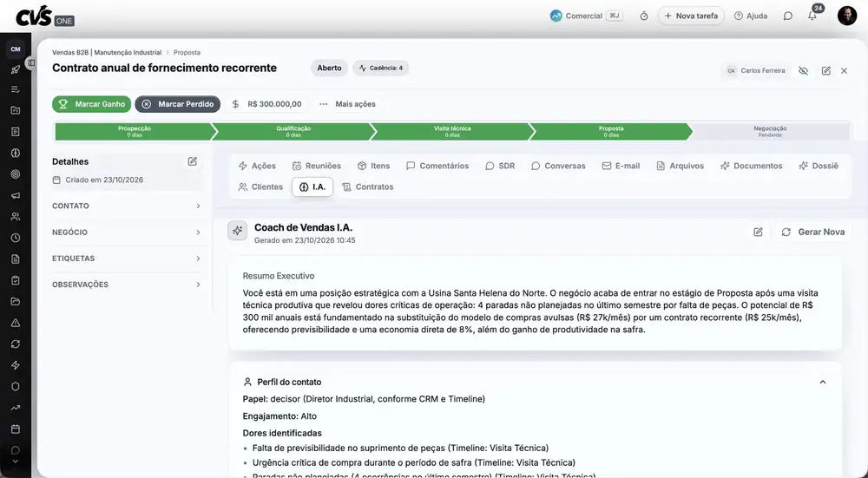This screenshot has height=478, width=868.
Task: Switch to the Reuniões tab
Action: [317, 166]
